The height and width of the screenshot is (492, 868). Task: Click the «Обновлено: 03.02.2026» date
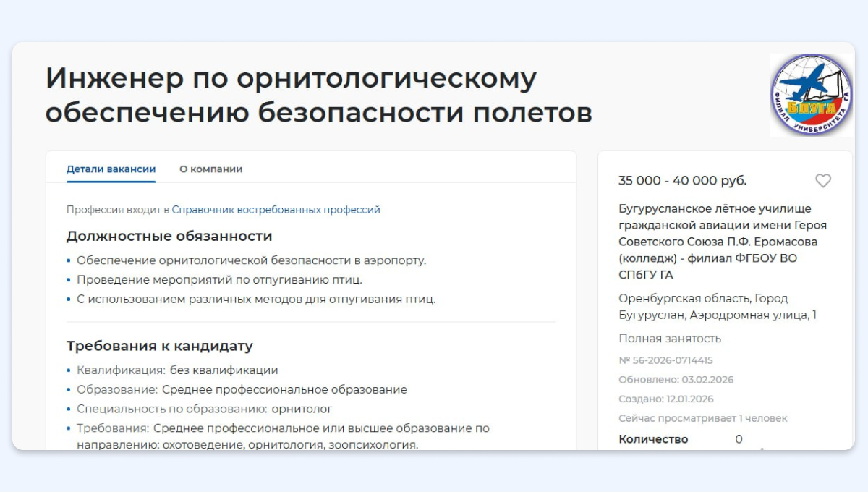pyautogui.click(x=665, y=380)
